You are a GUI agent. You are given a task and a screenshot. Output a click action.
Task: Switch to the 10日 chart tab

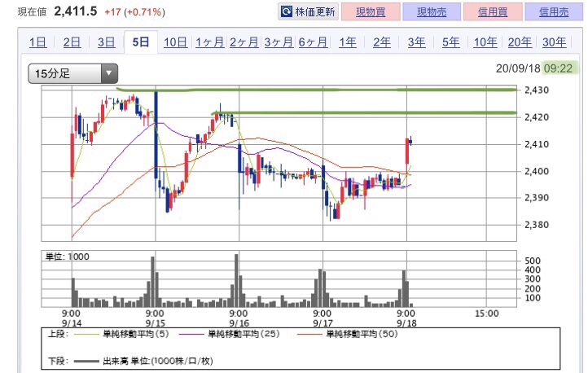(x=175, y=42)
